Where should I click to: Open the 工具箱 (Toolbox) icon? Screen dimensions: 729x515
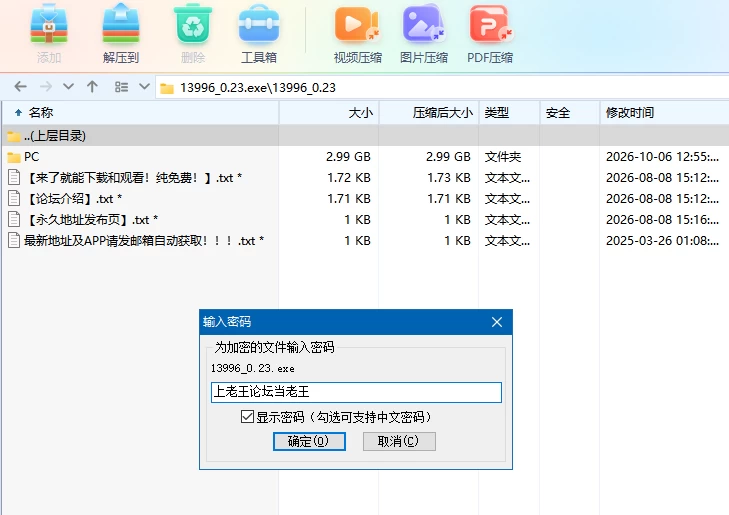coord(259,24)
